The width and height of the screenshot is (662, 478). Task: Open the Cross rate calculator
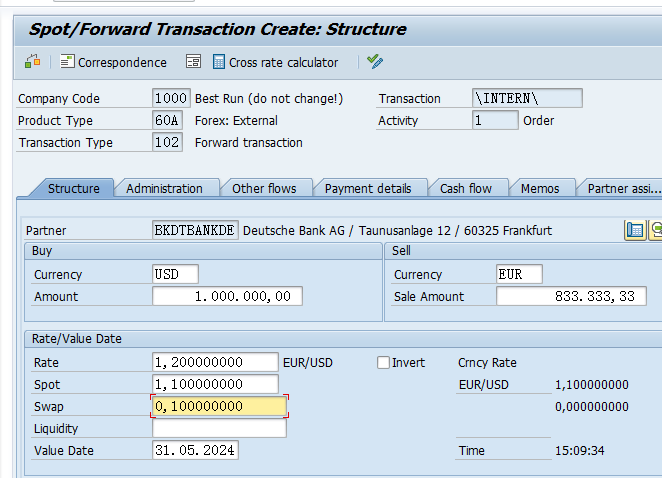point(275,62)
